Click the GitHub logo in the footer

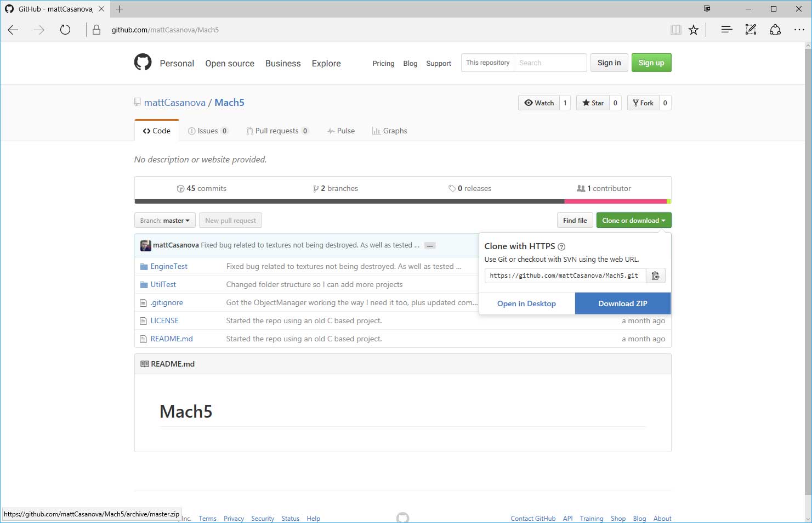402,518
